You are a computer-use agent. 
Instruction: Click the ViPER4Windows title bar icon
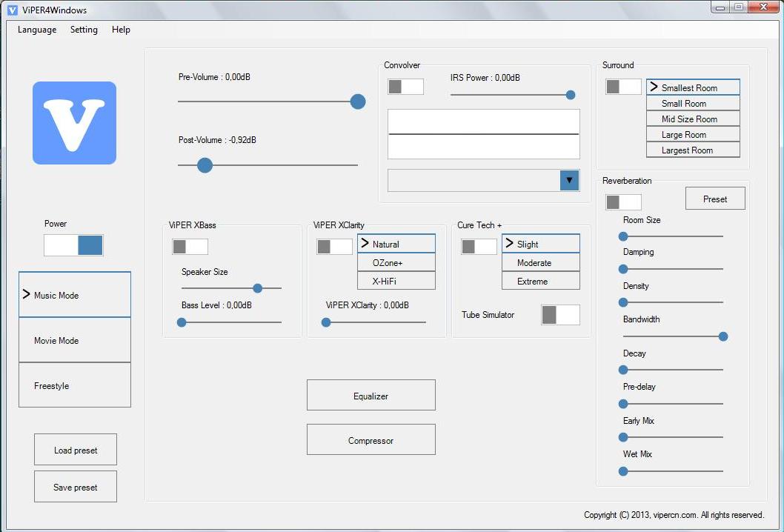[12, 10]
